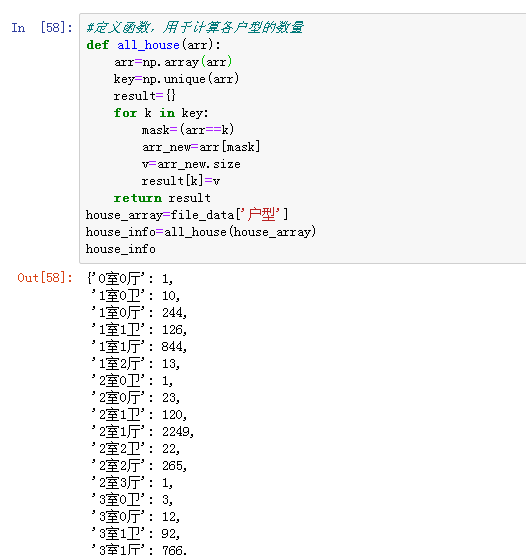
Task: Click the arr_new=arr[mask] line
Action: pyautogui.click(x=201, y=147)
